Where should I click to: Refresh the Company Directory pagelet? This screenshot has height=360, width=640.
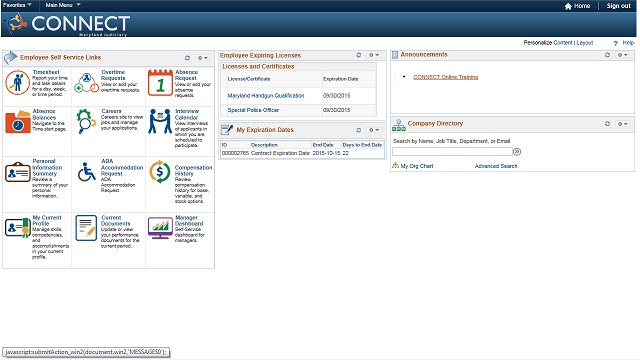pos(607,124)
